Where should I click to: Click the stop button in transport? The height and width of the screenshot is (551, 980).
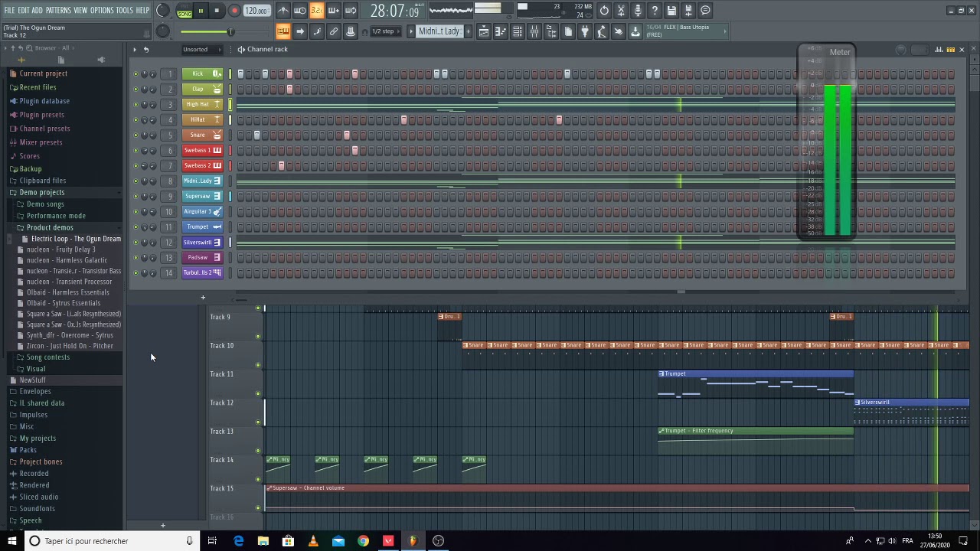click(x=217, y=11)
